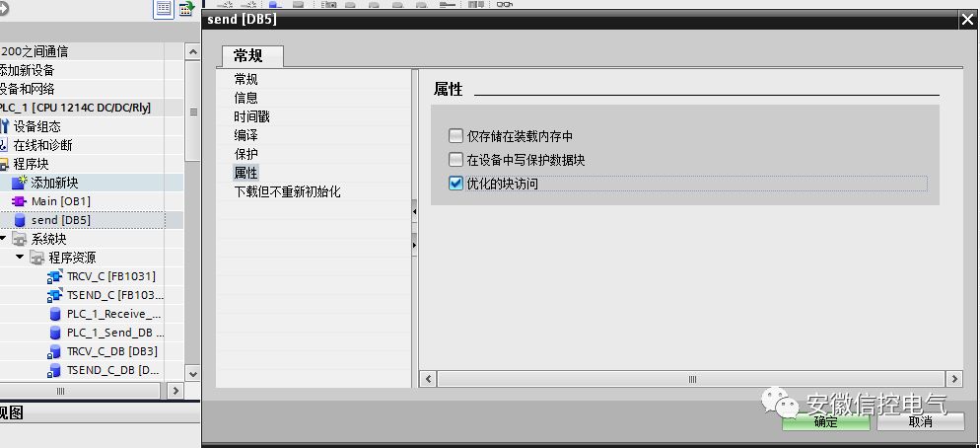Image resolution: width=980 pixels, height=448 pixels.
Task: Select Main [OB1] in project tree
Action: point(60,201)
